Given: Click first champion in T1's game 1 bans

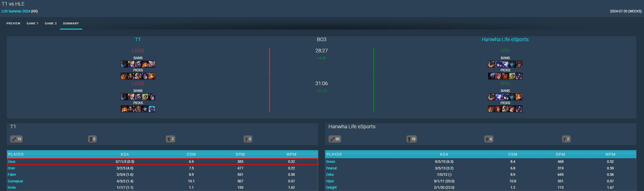Looking at the screenshot, I should click(124, 64).
